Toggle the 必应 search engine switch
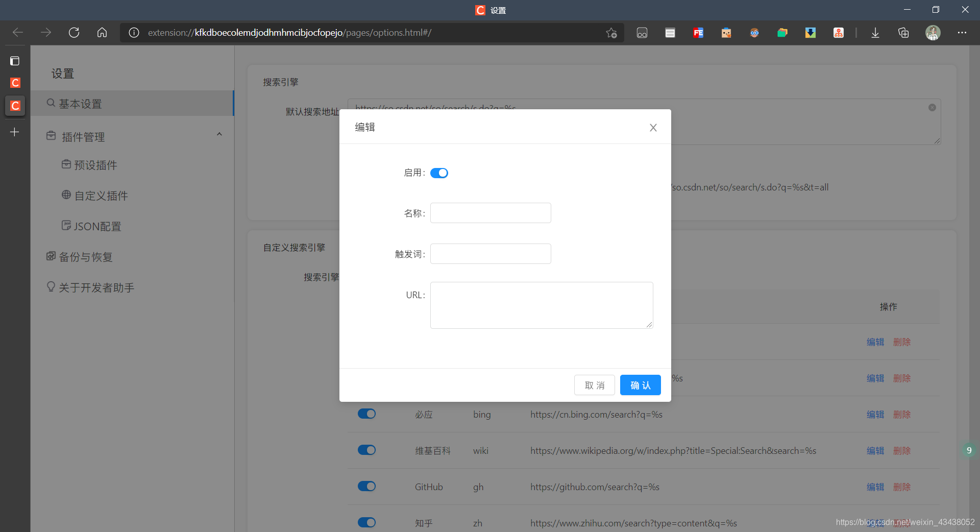The width and height of the screenshot is (980, 532). coord(366,414)
